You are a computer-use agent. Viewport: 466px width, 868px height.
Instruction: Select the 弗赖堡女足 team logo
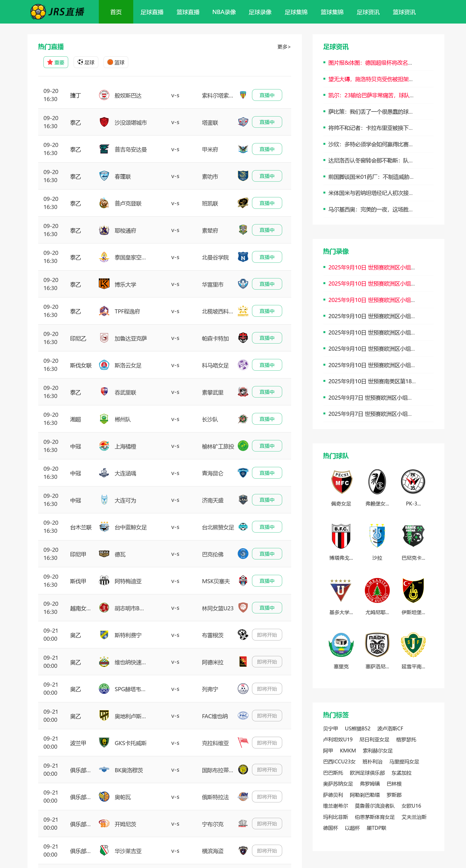pyautogui.click(x=377, y=481)
